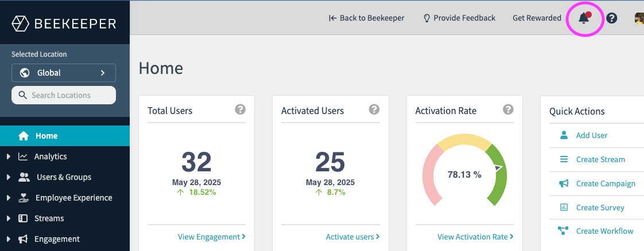Viewport: 644px width, 251px height.
Task: Open Streams in the sidebar
Action: pos(49,218)
